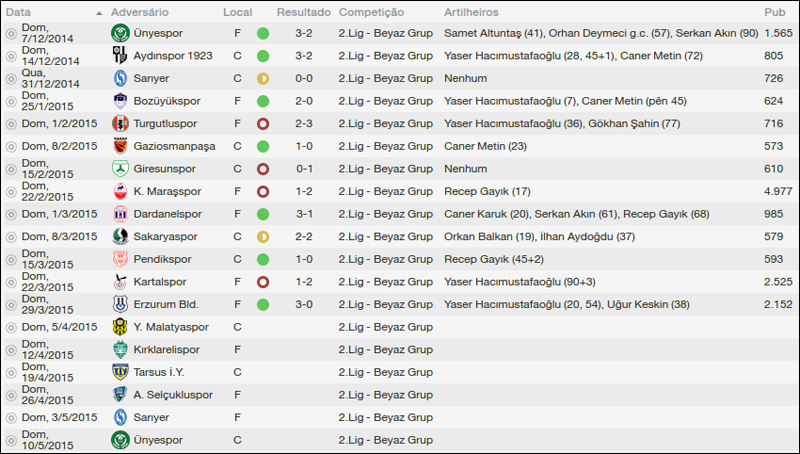The image size is (800, 454).
Task: Click the yellow draw indicator for Sakaryaspor
Action: pos(263,237)
